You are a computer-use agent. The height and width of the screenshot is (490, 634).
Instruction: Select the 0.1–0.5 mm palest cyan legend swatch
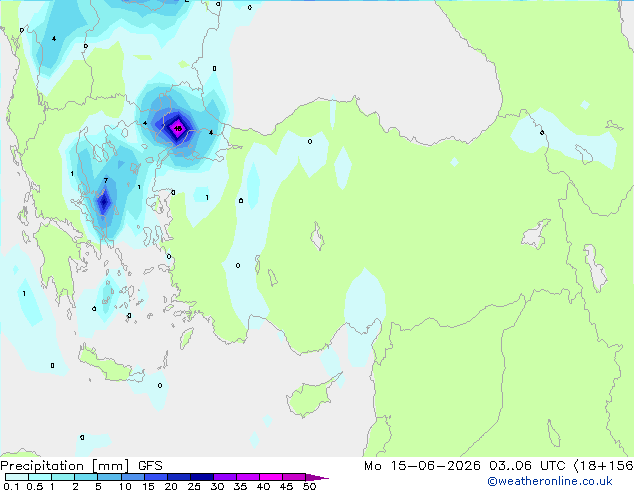coord(17,477)
